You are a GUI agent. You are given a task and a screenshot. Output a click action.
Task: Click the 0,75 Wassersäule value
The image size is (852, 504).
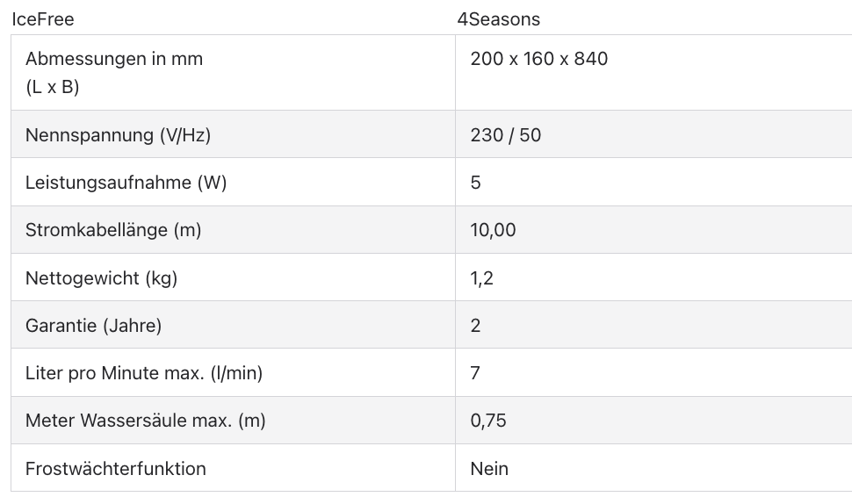[x=488, y=421]
